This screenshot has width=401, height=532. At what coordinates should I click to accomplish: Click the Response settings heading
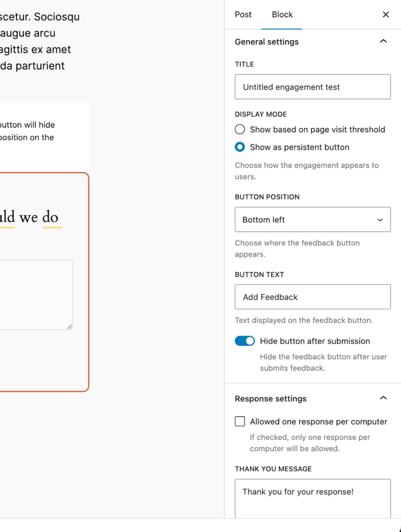click(270, 398)
